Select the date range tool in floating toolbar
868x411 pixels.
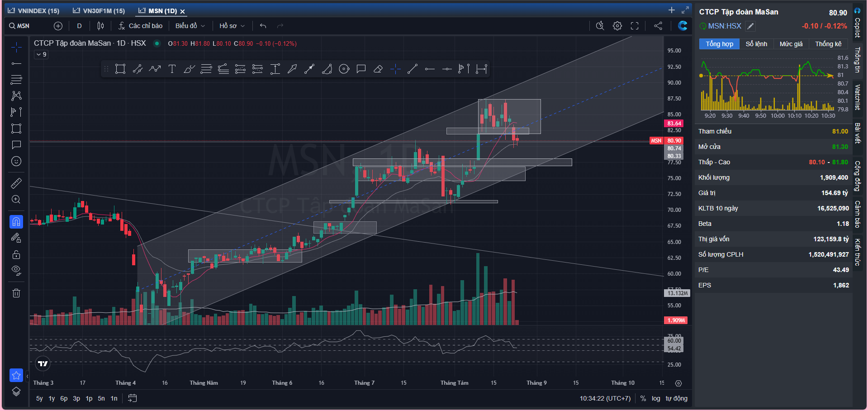point(481,69)
